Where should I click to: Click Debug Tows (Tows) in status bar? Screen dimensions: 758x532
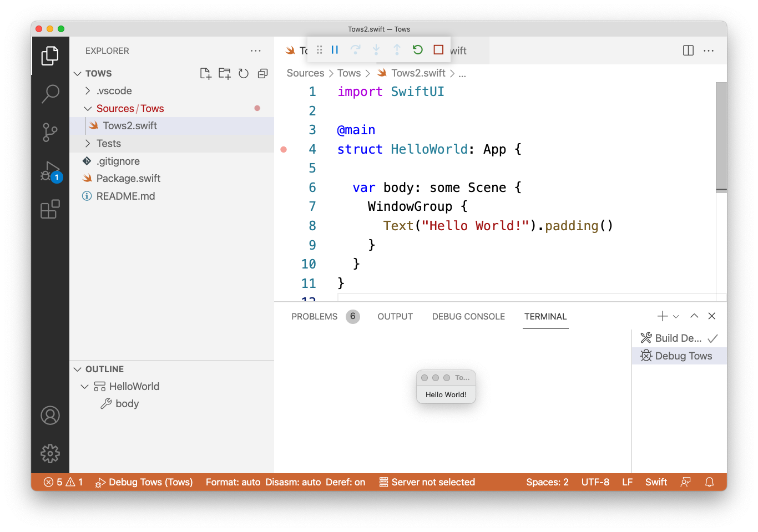144,482
